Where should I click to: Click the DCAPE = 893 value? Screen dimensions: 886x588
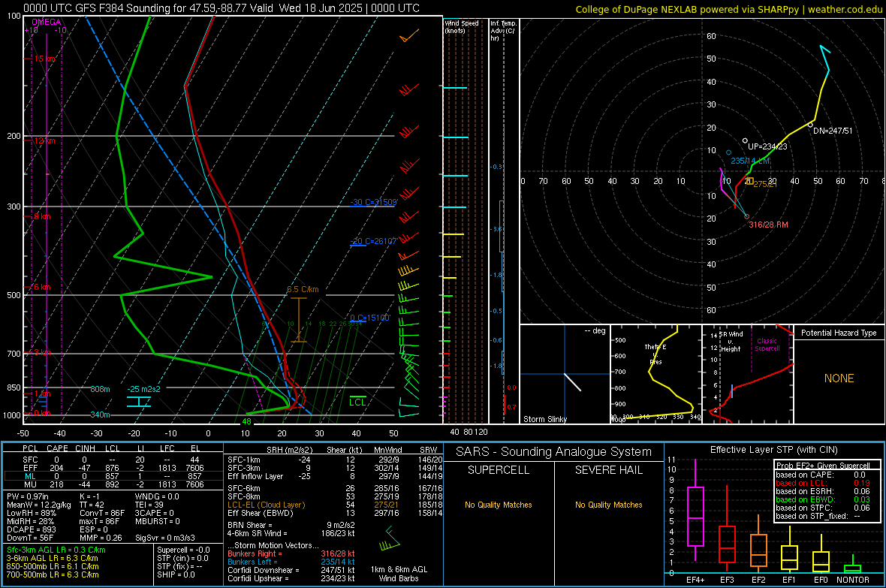31,529
